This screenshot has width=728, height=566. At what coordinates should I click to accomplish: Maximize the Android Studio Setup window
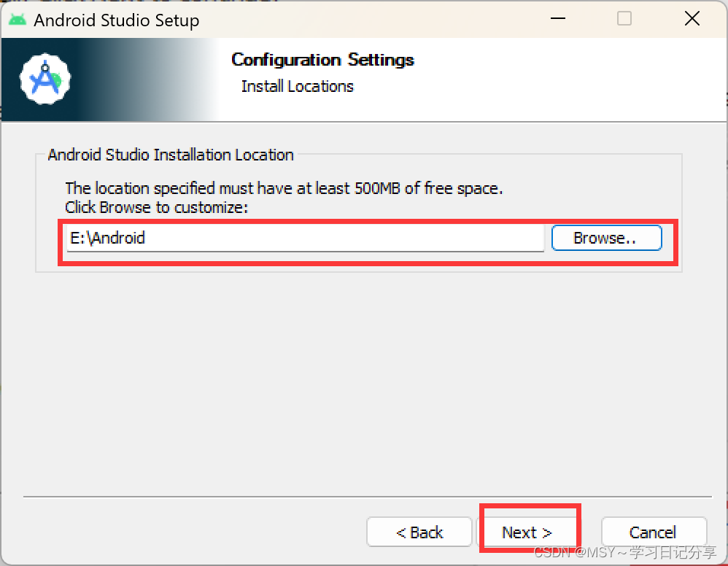[624, 18]
